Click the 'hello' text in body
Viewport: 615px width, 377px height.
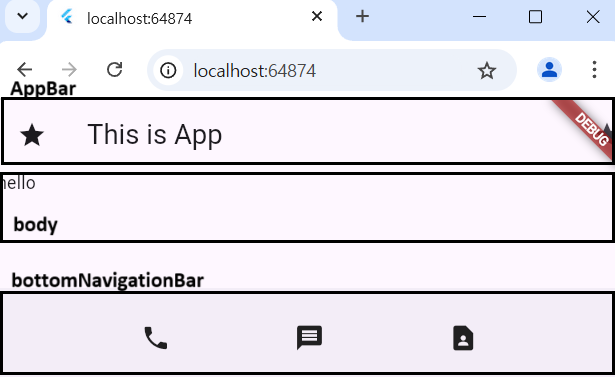pos(18,183)
